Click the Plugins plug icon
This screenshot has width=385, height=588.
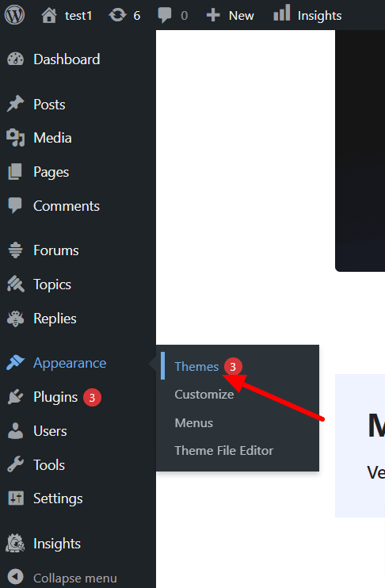[x=15, y=397]
